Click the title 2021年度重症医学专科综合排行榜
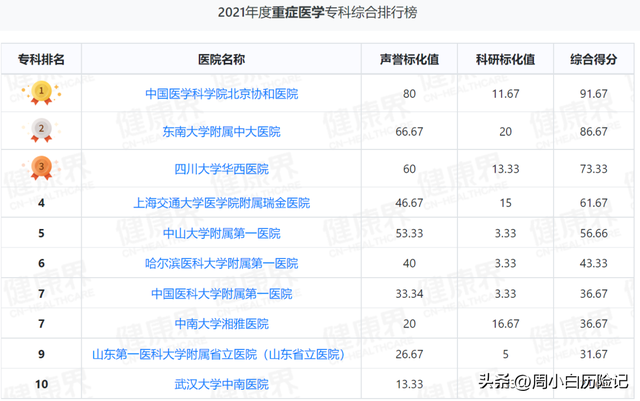 click(x=317, y=12)
